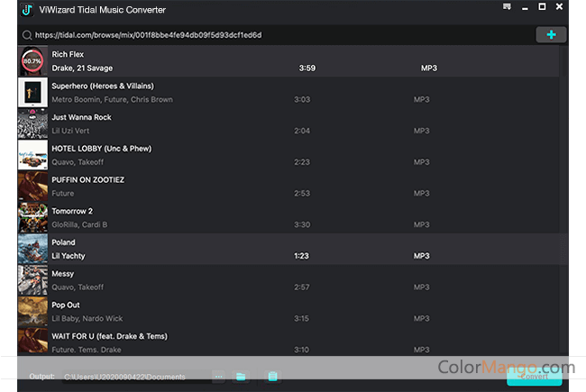Open the output folder icon
The height and width of the screenshot is (392, 586).
click(241, 376)
